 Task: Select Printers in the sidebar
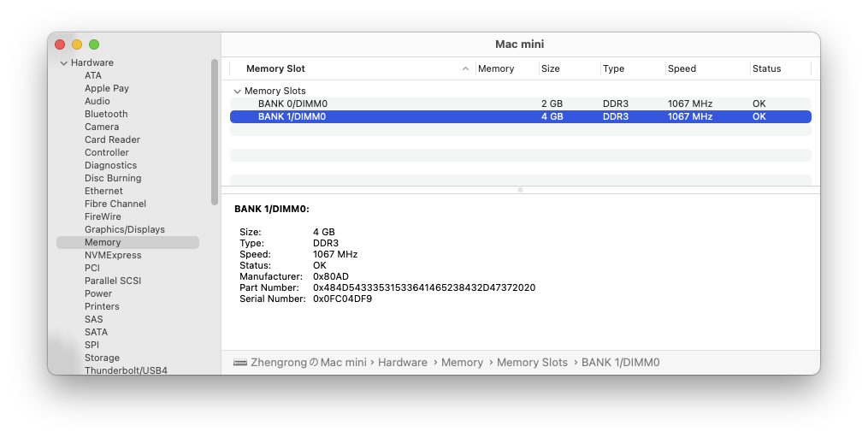(x=102, y=306)
